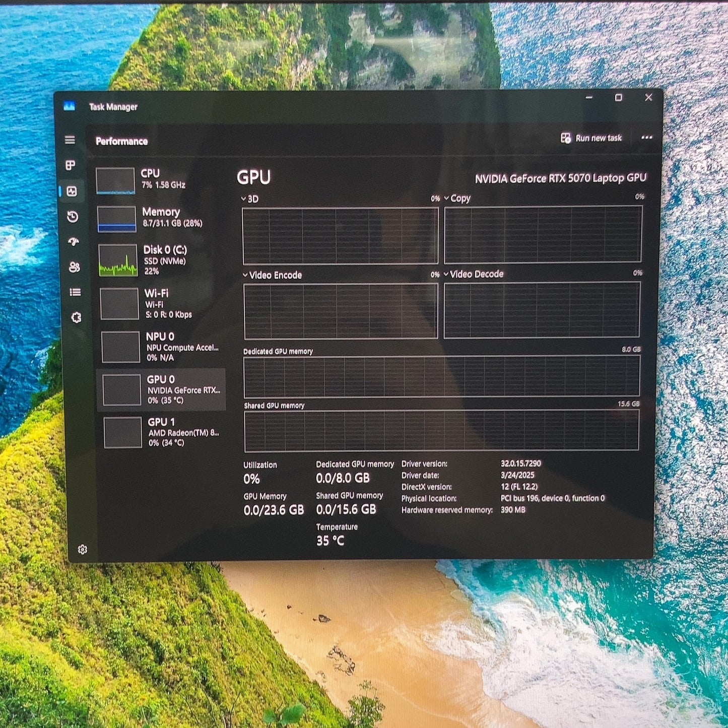Click the Performance page heading

tap(121, 142)
